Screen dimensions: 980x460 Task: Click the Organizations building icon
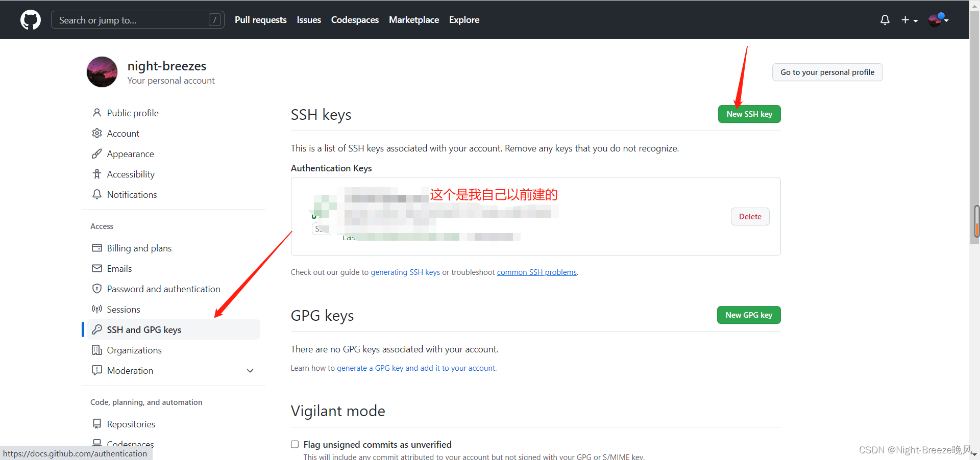(97, 350)
